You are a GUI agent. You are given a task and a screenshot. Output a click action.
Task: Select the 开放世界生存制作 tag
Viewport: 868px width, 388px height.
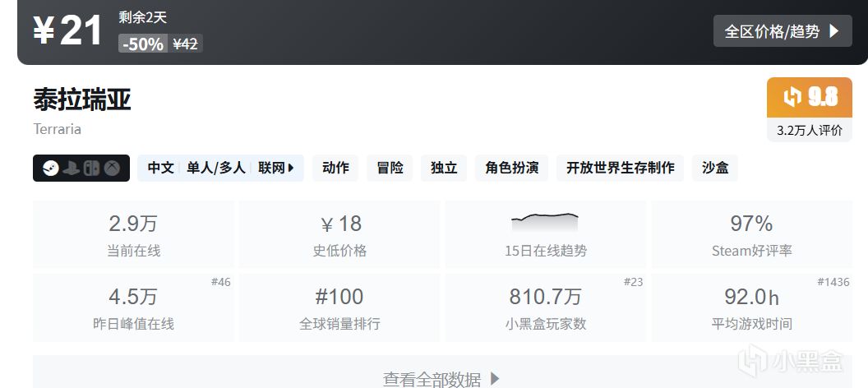click(x=620, y=169)
